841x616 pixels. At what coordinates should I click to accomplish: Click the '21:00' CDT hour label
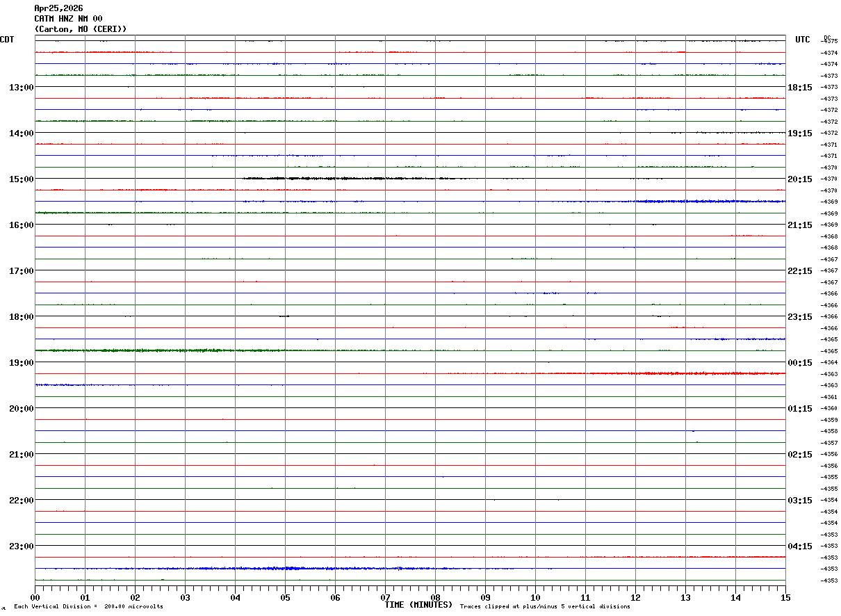pyautogui.click(x=21, y=454)
